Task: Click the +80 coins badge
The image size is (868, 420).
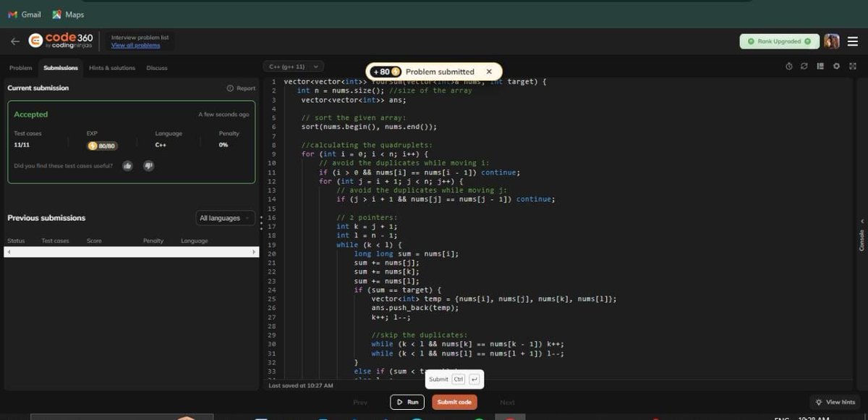Action: coord(387,72)
